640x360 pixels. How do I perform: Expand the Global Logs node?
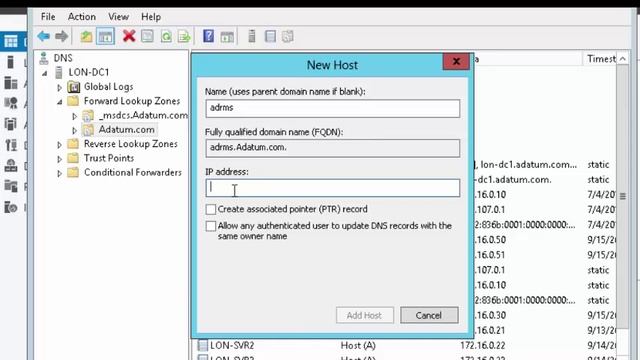point(60,87)
